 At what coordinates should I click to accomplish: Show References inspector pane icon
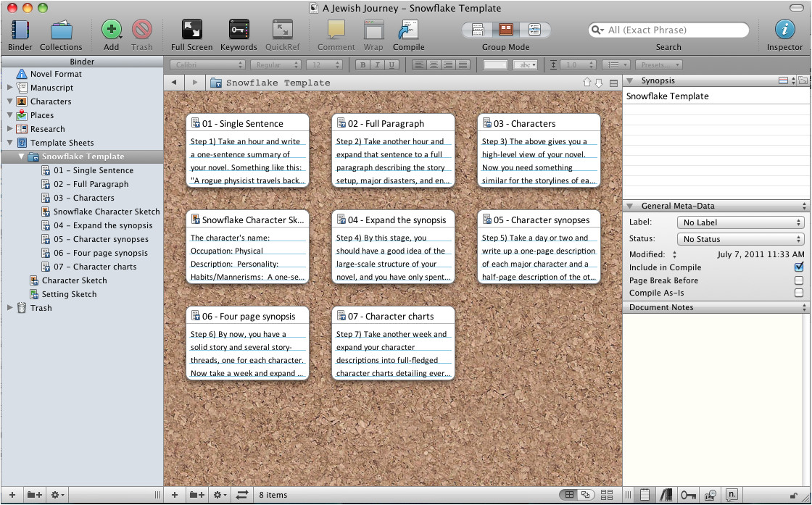click(666, 495)
